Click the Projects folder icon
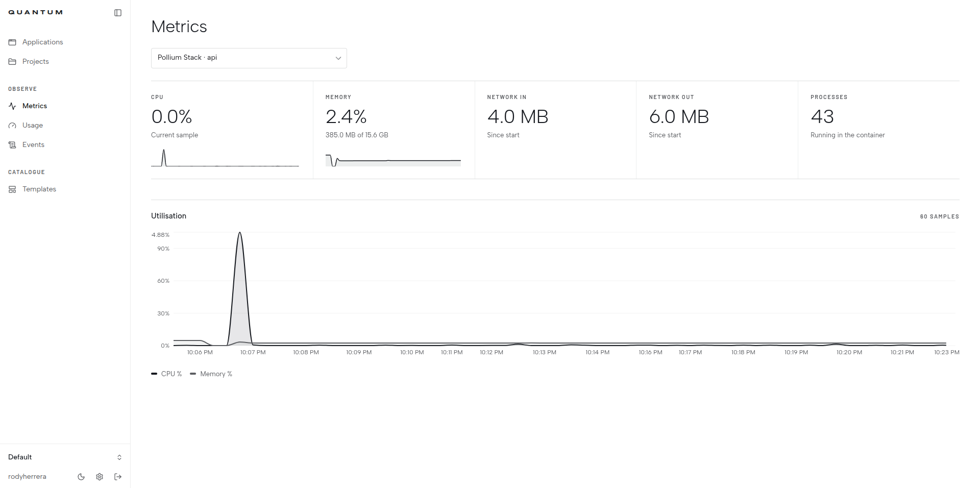Image resolution: width=980 pixels, height=488 pixels. pos(12,62)
